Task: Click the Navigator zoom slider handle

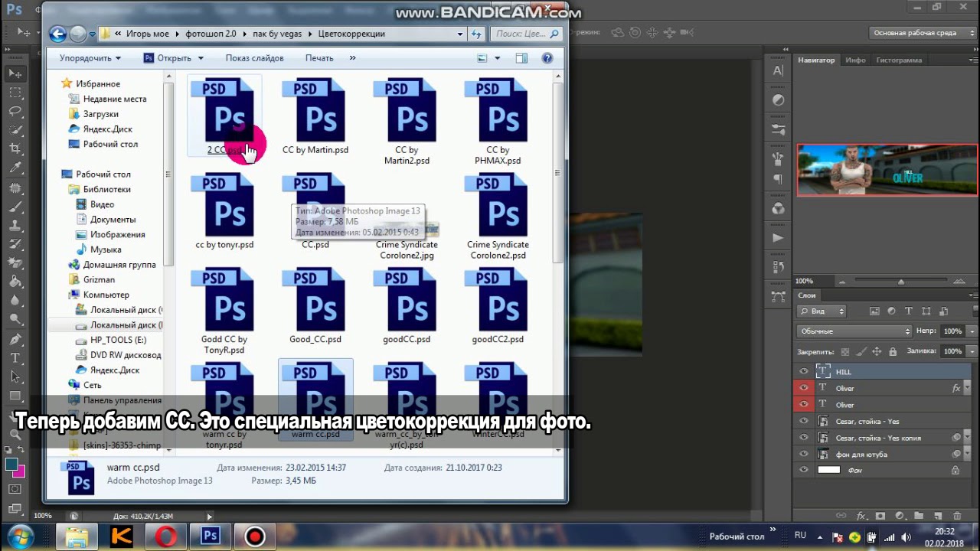Action: [x=901, y=281]
